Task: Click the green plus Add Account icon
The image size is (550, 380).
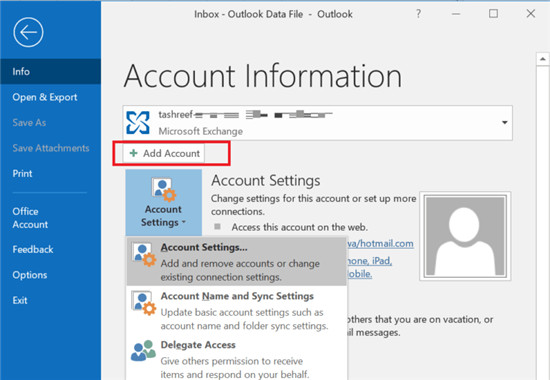Action: [x=134, y=153]
